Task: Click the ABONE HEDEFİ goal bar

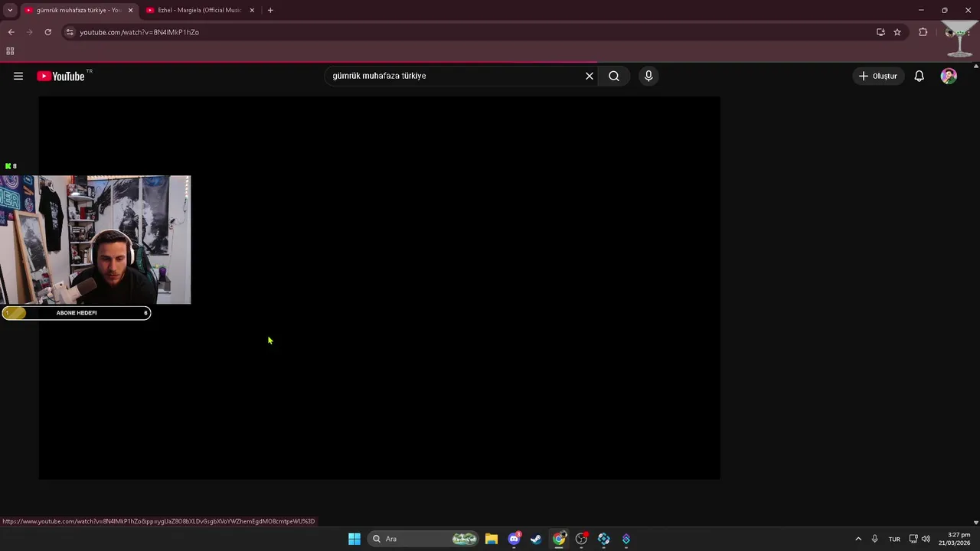Action: coord(76,313)
